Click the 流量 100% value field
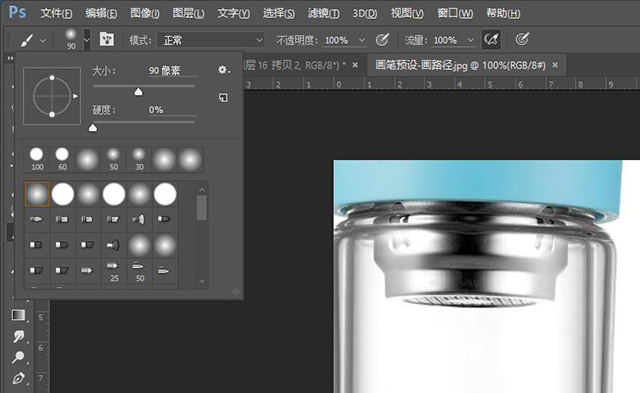 [448, 40]
